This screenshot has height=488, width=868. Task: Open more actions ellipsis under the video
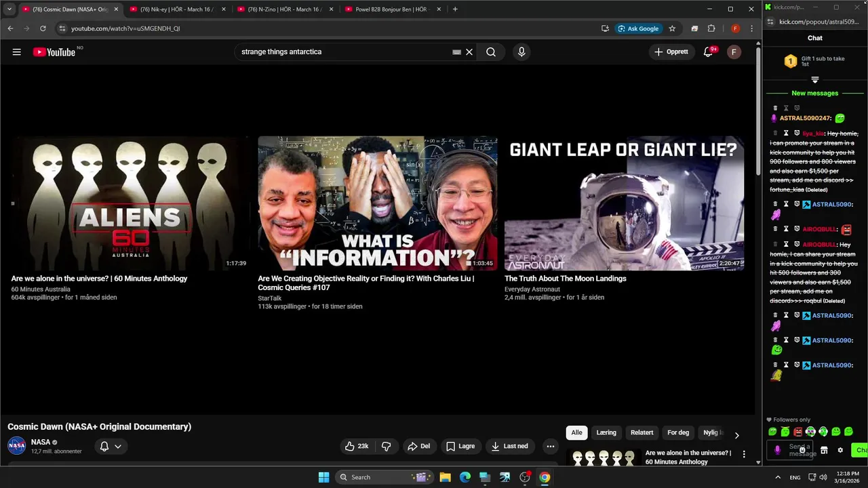click(x=551, y=446)
